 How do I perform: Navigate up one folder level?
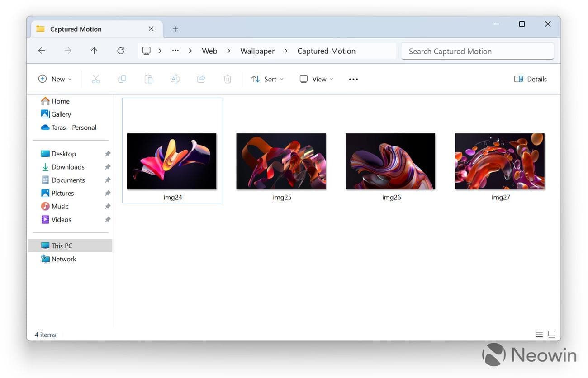(x=94, y=51)
